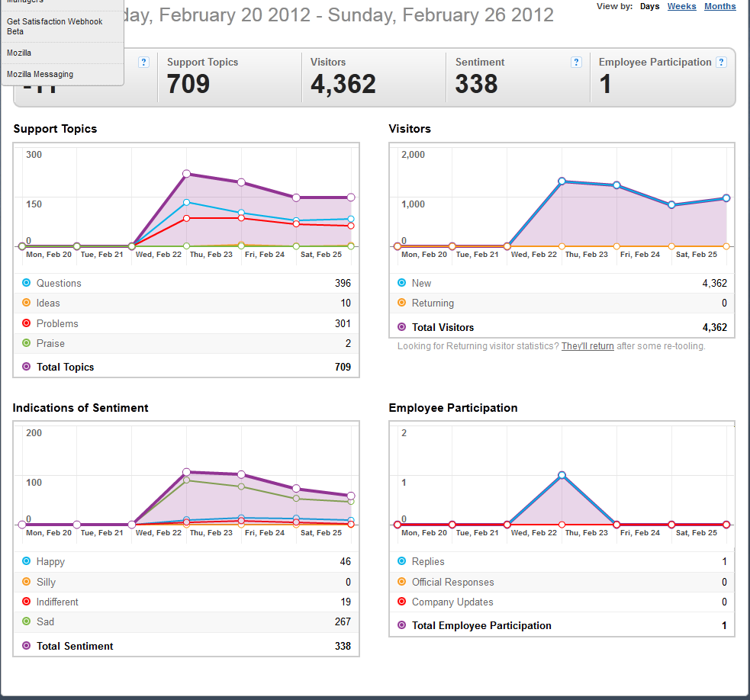
Task: Click the Thu Feb 23 Total Topics peak point
Action: [186, 174]
